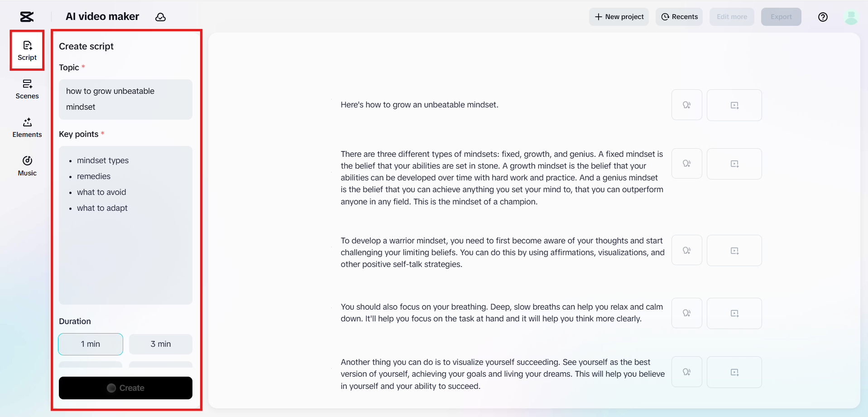Image resolution: width=868 pixels, height=417 pixels.
Task: Open the Recents list
Action: (x=679, y=17)
